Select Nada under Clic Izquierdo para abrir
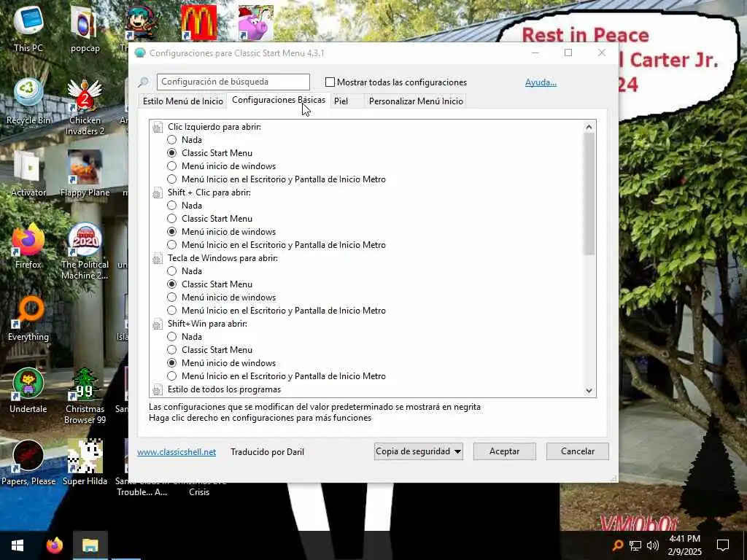 point(172,140)
